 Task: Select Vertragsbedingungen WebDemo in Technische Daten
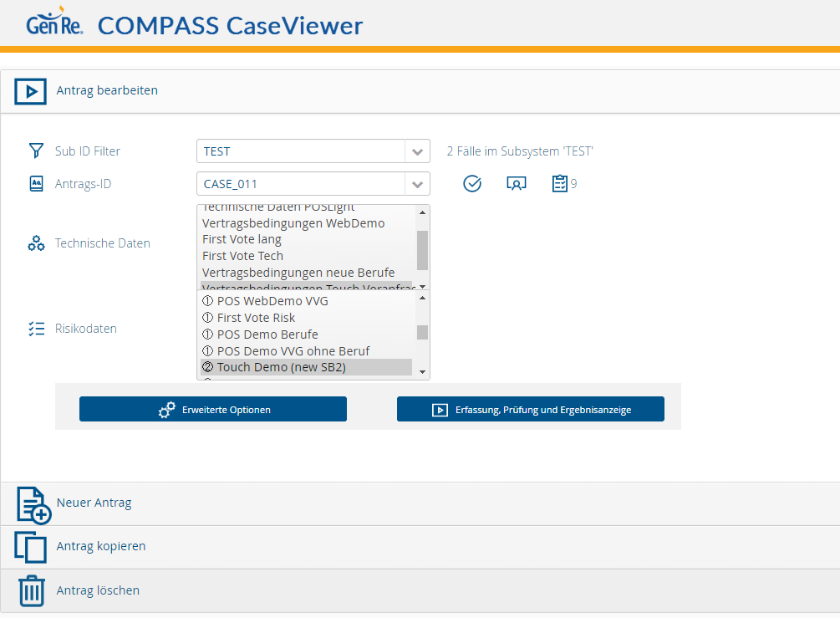click(307, 223)
